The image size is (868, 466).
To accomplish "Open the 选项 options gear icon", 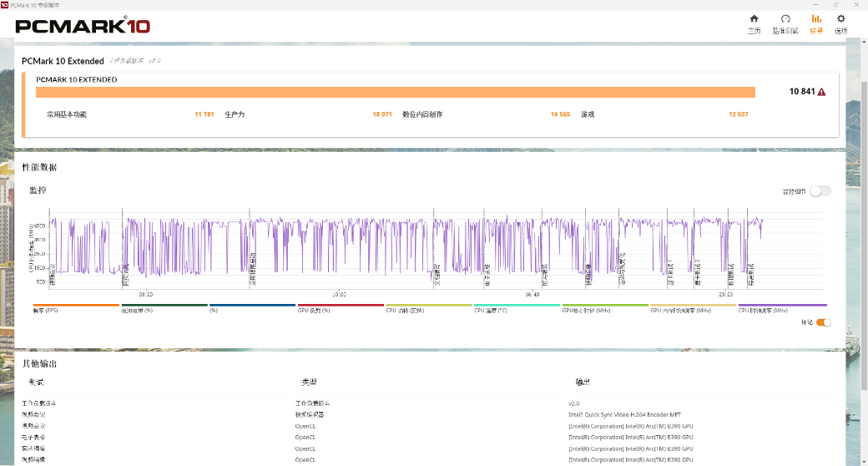I will [840, 23].
